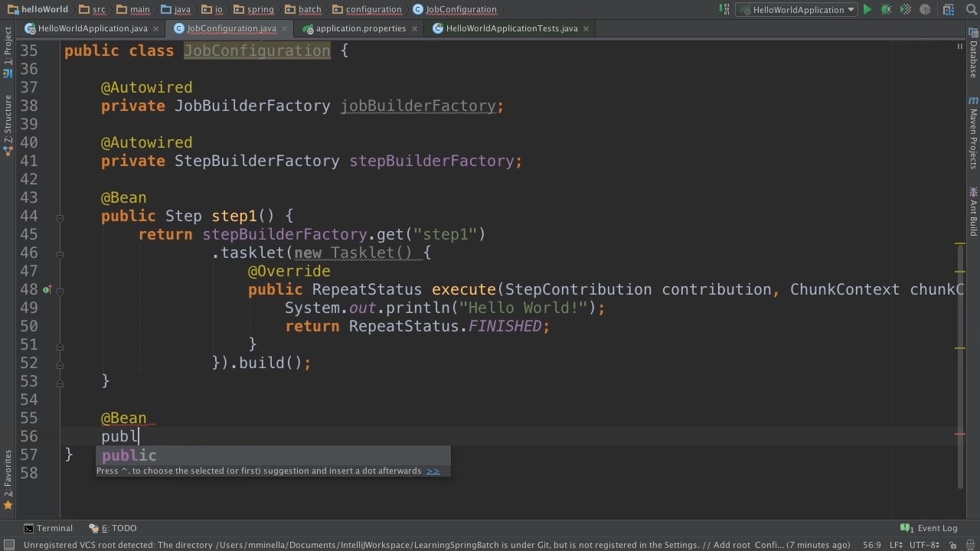The width and height of the screenshot is (980, 551).
Task: Click the spring package breadcrumb
Action: point(253,9)
